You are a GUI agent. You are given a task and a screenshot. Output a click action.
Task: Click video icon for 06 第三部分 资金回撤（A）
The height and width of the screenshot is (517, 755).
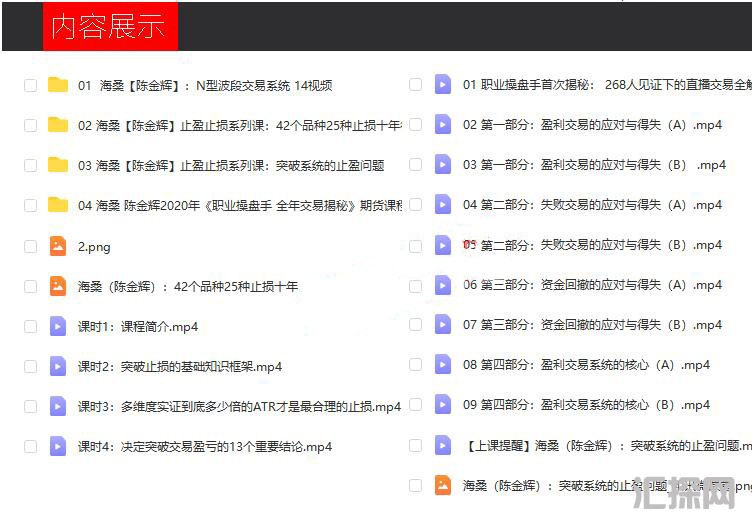[x=443, y=285]
